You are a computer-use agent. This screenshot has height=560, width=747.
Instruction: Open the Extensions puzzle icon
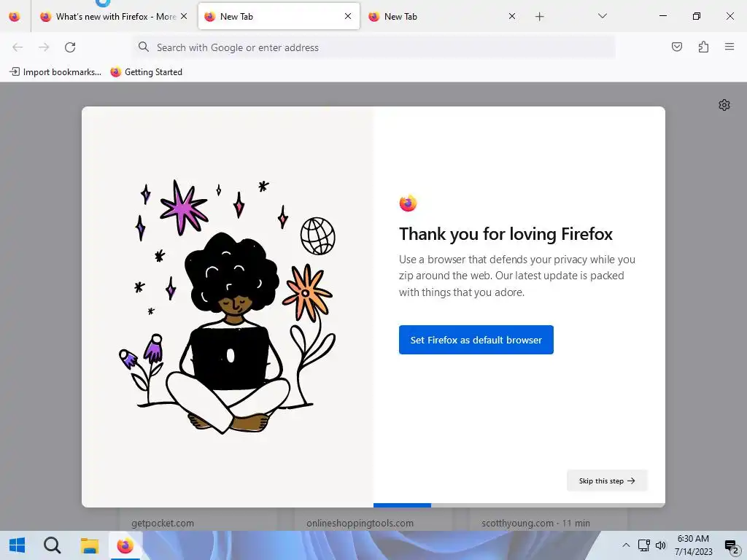(703, 47)
